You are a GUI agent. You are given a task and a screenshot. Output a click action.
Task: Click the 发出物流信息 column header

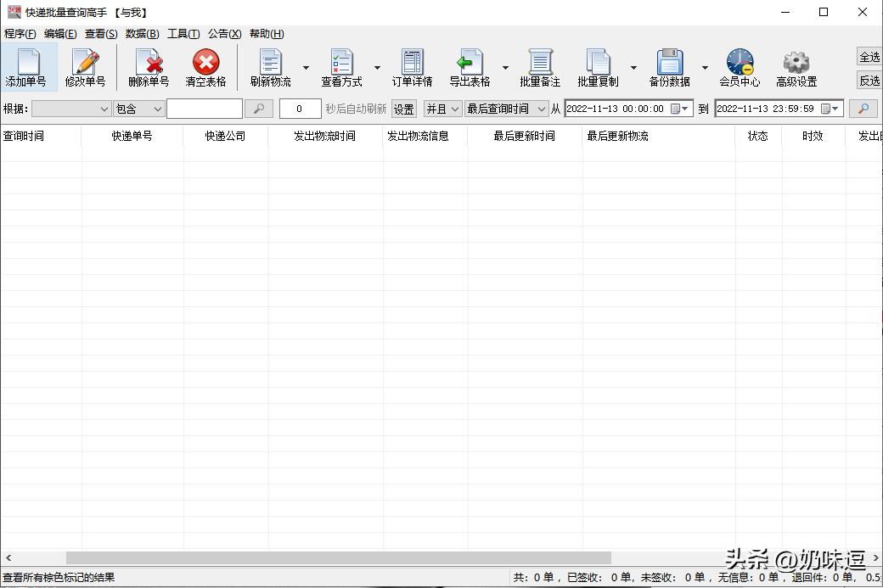pos(425,136)
